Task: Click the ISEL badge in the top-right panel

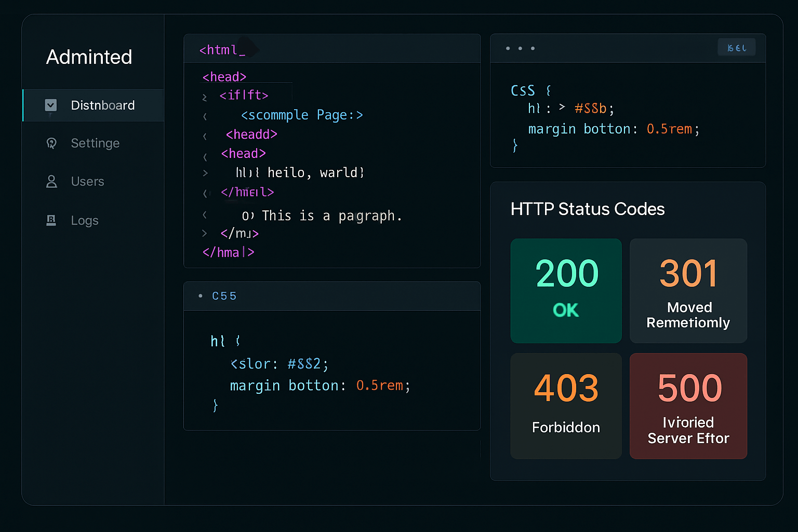Action: [x=737, y=47]
